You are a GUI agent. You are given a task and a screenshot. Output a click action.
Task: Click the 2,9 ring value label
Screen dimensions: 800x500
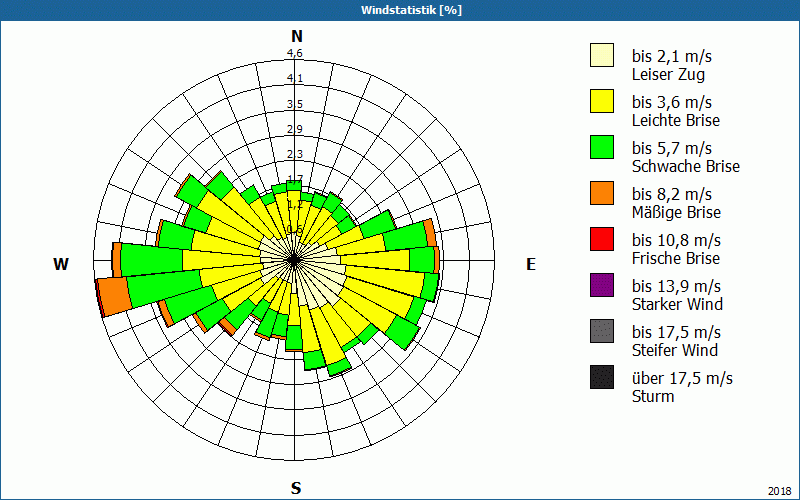point(295,129)
